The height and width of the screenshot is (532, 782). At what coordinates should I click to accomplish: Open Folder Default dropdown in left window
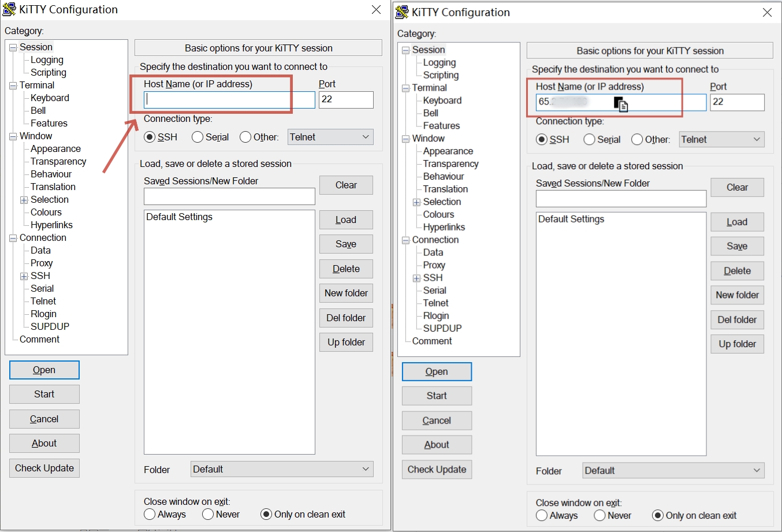click(x=282, y=469)
